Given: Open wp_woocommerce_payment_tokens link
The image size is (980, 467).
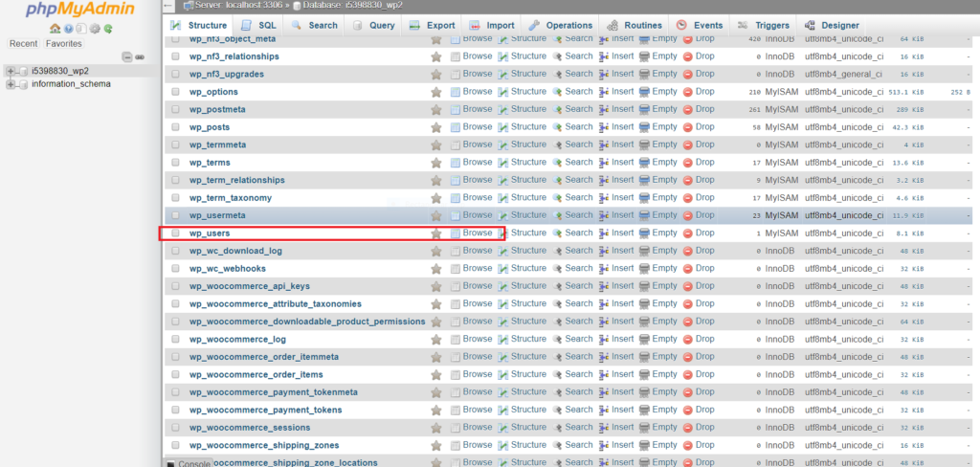Looking at the screenshot, I should pos(266,411).
